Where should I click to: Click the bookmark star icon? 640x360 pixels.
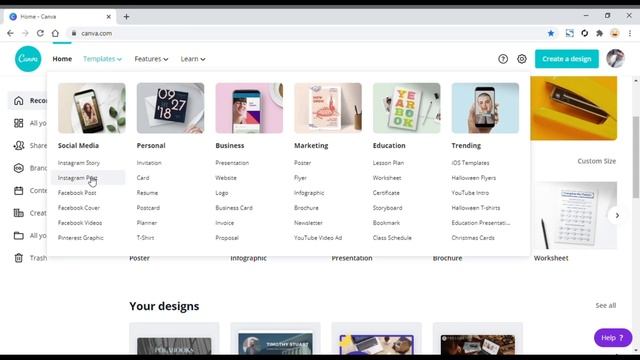point(551,33)
